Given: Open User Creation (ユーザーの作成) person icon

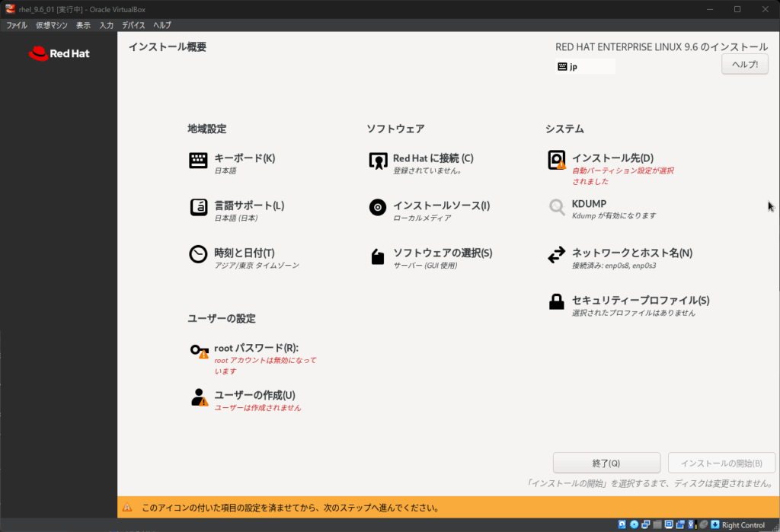Looking at the screenshot, I should (x=200, y=397).
